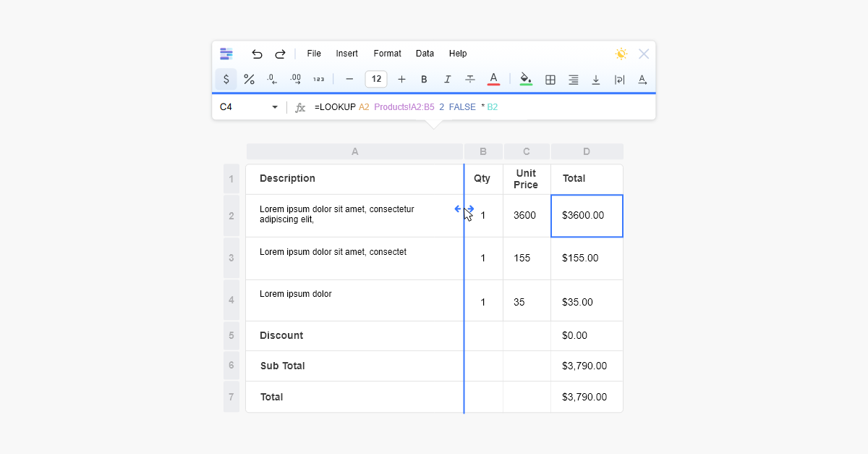Select row 7 header
This screenshot has height=454, width=868.
coord(231,397)
